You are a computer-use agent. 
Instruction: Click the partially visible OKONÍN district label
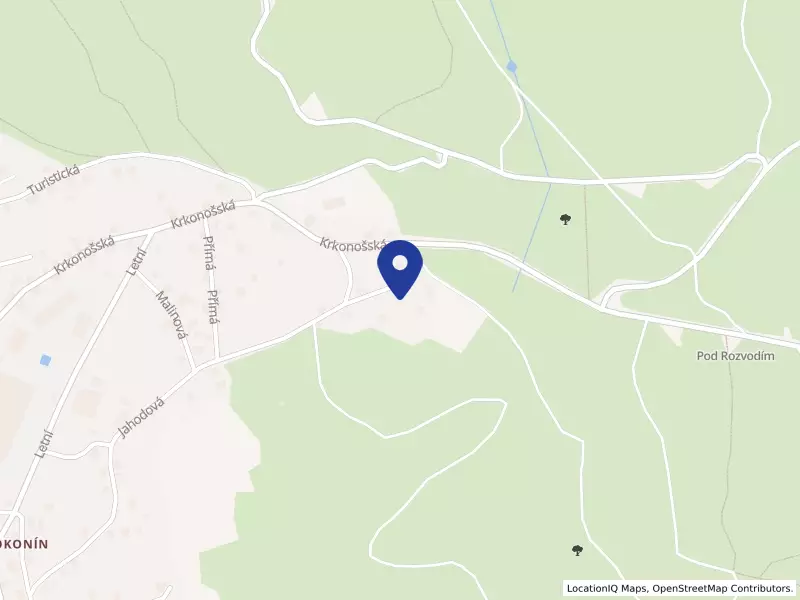tap(24, 544)
